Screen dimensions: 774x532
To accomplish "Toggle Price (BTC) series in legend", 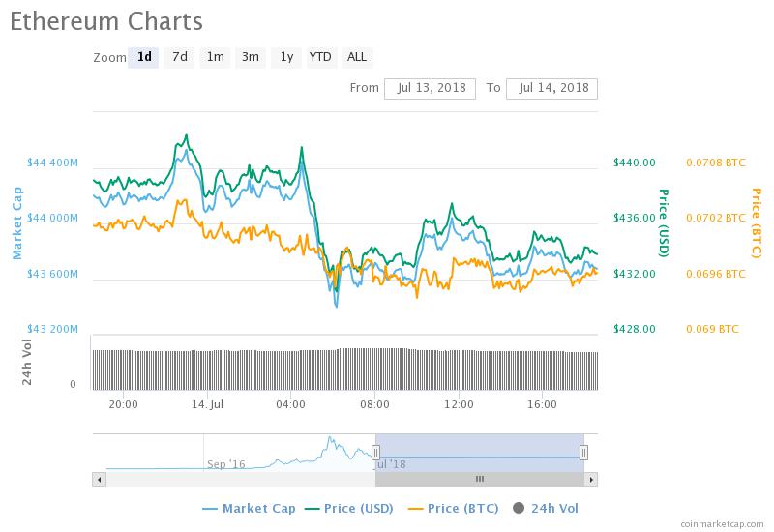I will click(x=454, y=509).
